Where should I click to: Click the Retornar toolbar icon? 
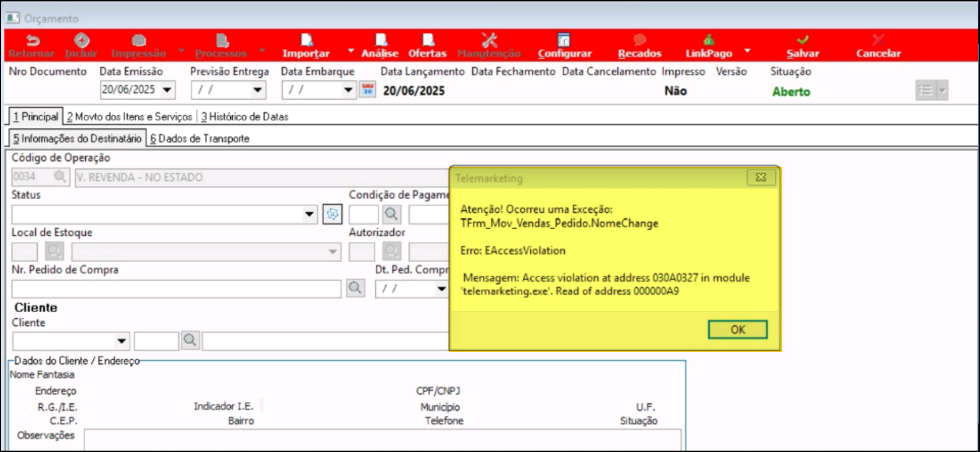[x=32, y=41]
